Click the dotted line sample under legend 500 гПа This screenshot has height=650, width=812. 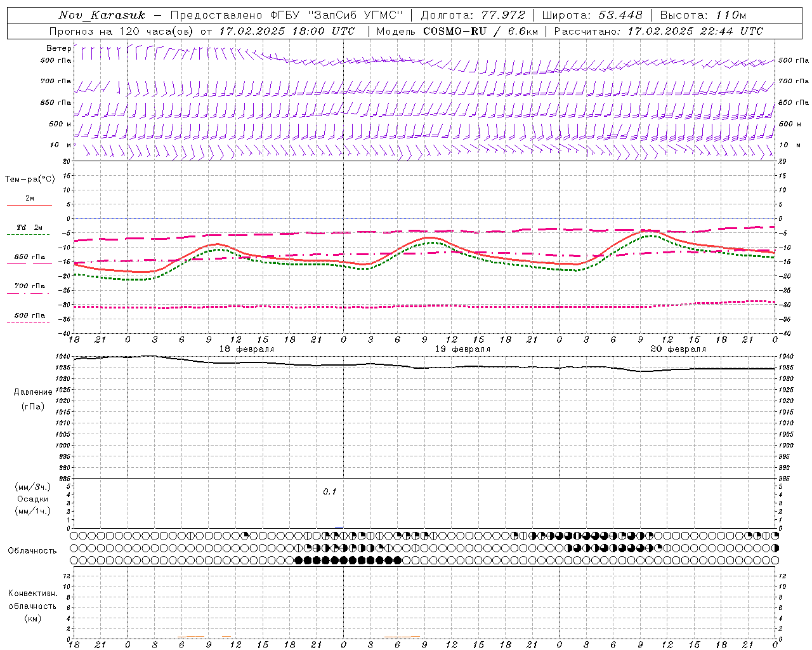click(28, 322)
